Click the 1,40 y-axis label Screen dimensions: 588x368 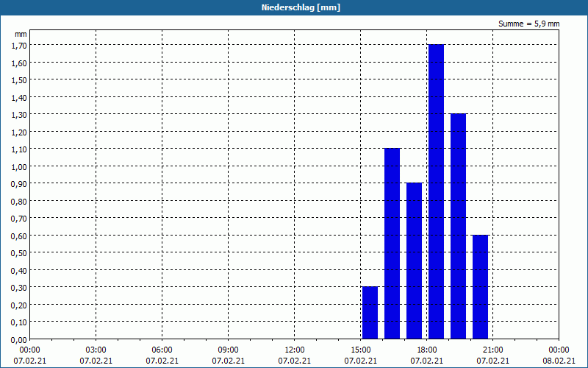pyautogui.click(x=19, y=98)
